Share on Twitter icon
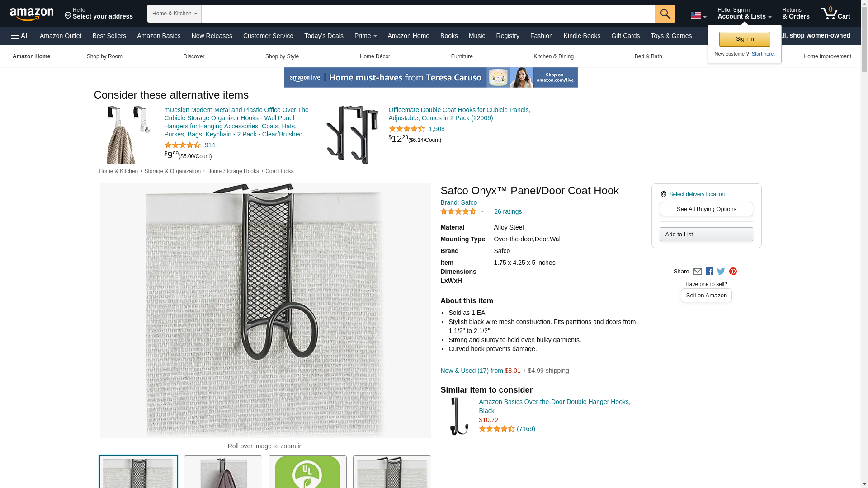This screenshot has width=868, height=488. tap(721, 272)
